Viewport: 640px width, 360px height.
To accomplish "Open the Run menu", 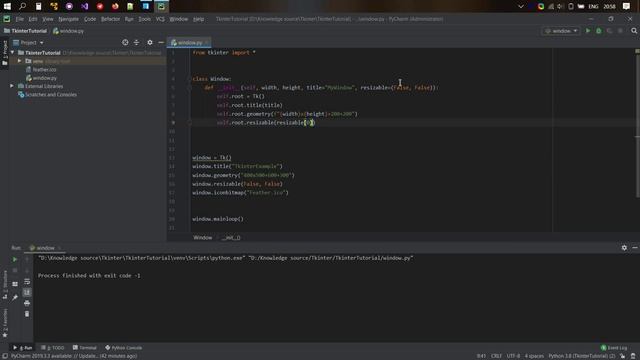I will 129,19.
